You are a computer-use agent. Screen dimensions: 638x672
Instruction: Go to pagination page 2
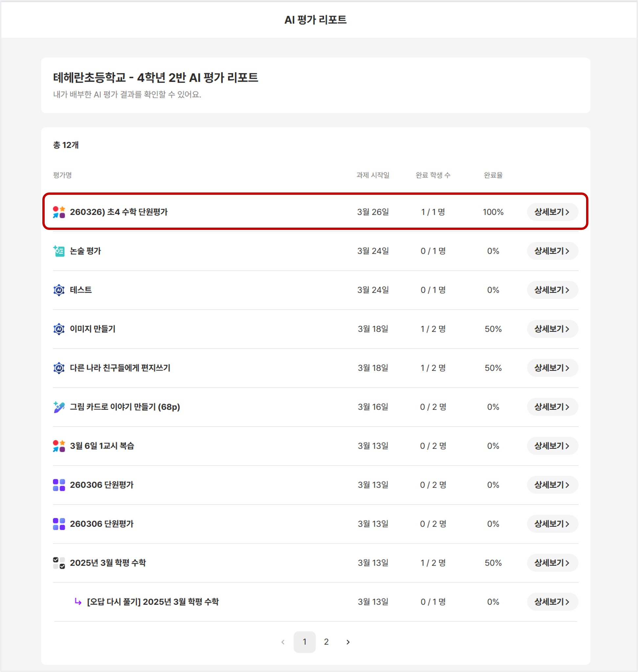click(x=326, y=642)
